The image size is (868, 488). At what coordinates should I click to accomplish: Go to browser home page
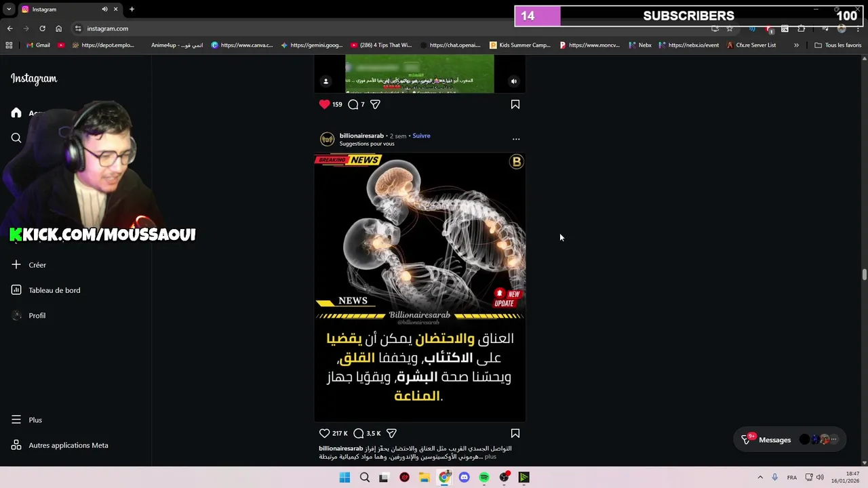(x=59, y=28)
